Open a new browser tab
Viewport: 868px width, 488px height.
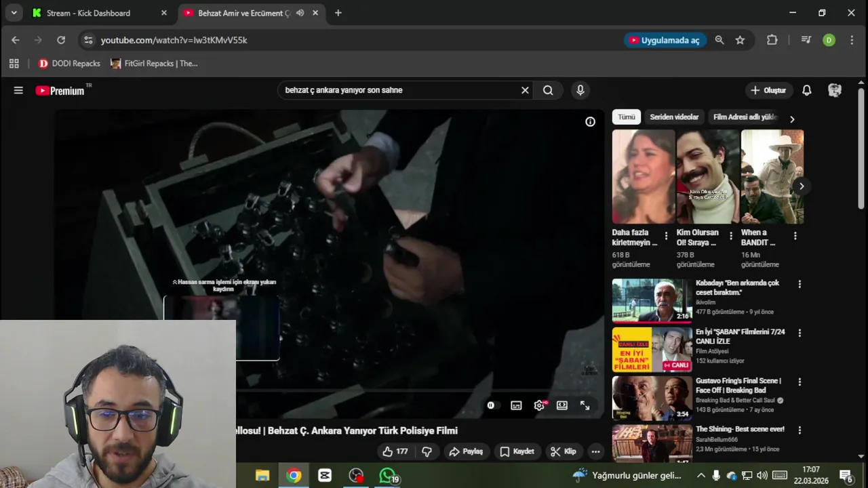coord(338,13)
